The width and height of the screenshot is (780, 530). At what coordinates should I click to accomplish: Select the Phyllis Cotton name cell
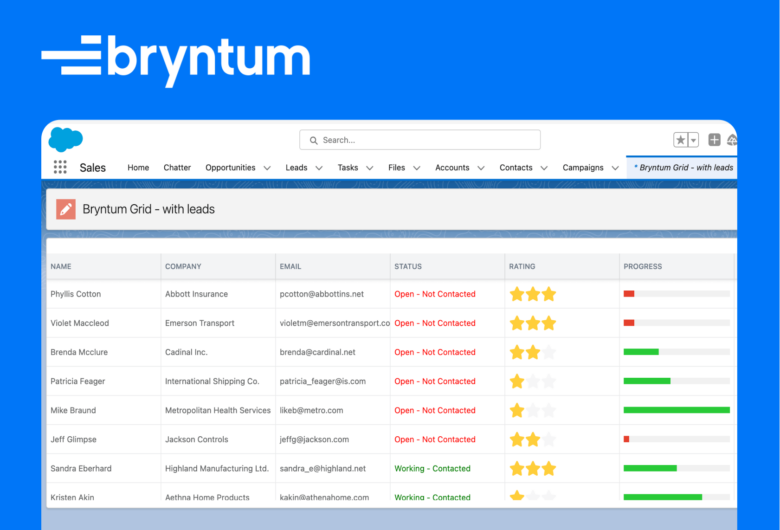click(103, 294)
